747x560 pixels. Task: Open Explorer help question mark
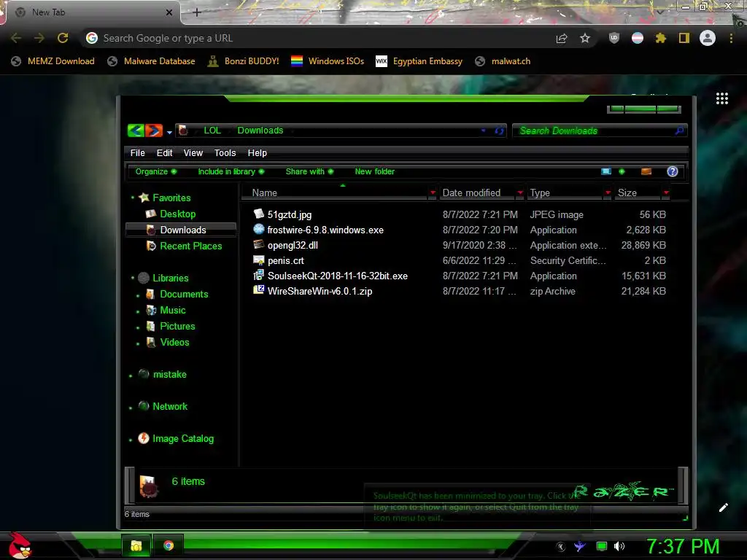(672, 171)
